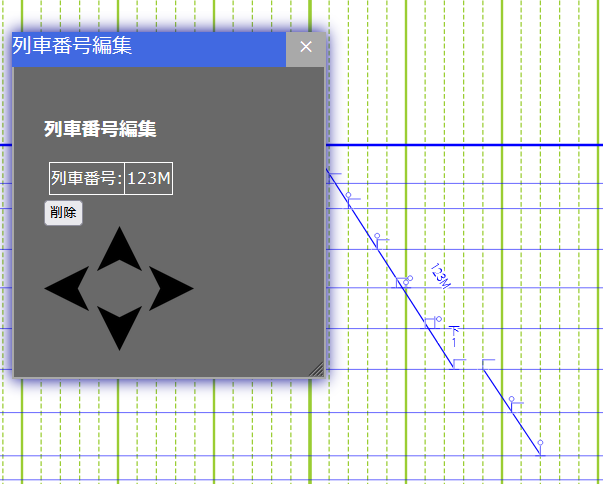Select the 下1 label on the train line
Screen dimensions: 603x484
tap(454, 336)
